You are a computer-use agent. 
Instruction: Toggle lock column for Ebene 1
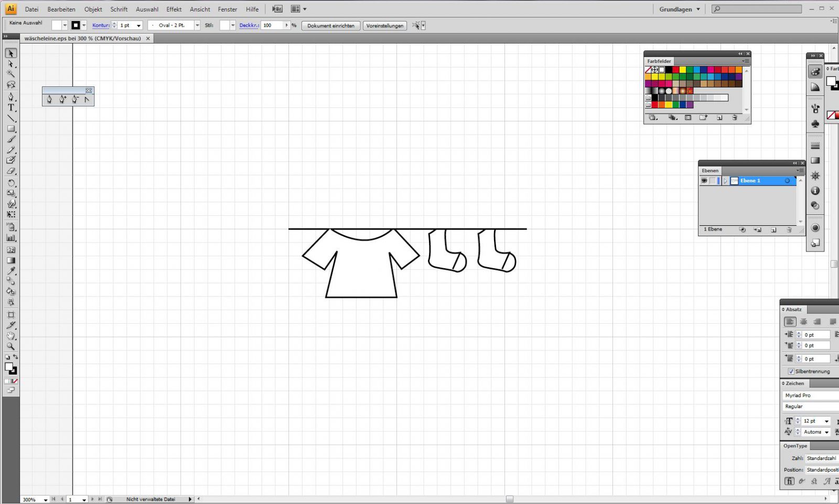pyautogui.click(x=713, y=181)
